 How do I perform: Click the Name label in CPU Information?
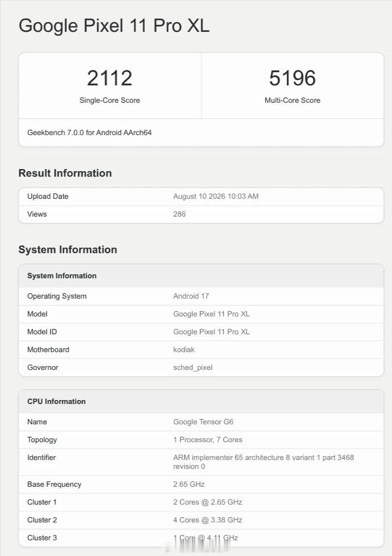coord(37,422)
